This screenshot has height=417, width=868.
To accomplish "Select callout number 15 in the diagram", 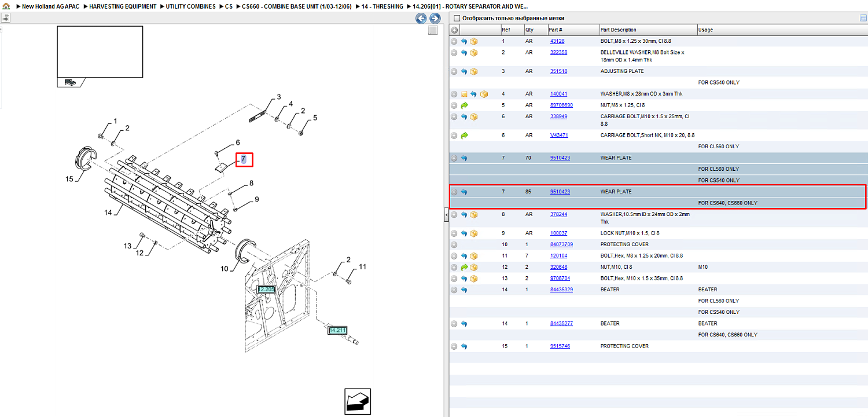I will [69, 179].
